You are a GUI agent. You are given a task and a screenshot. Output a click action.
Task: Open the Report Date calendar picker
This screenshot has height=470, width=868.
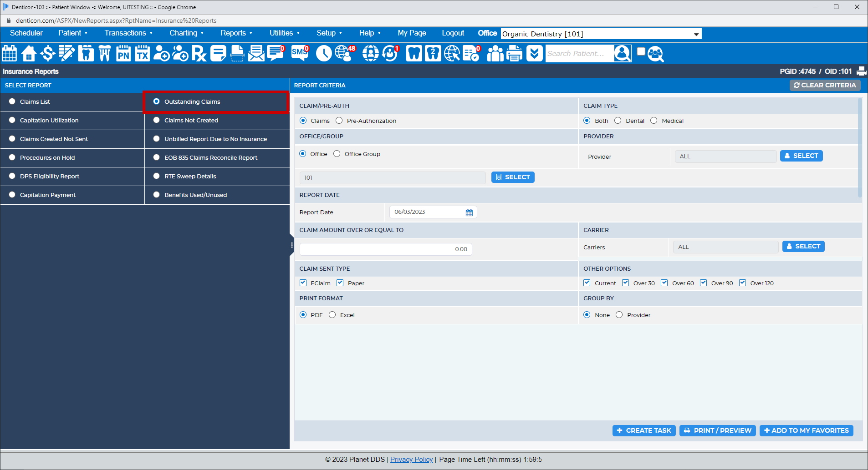(x=469, y=212)
